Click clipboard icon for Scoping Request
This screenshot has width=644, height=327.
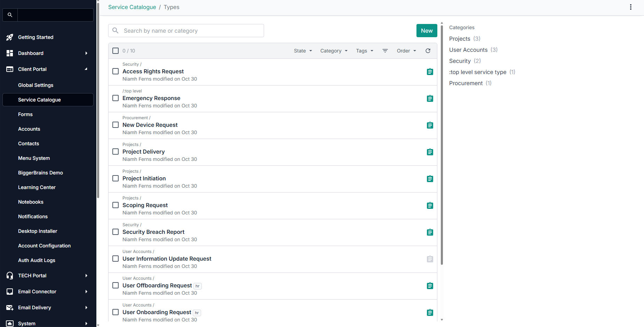[x=430, y=205]
